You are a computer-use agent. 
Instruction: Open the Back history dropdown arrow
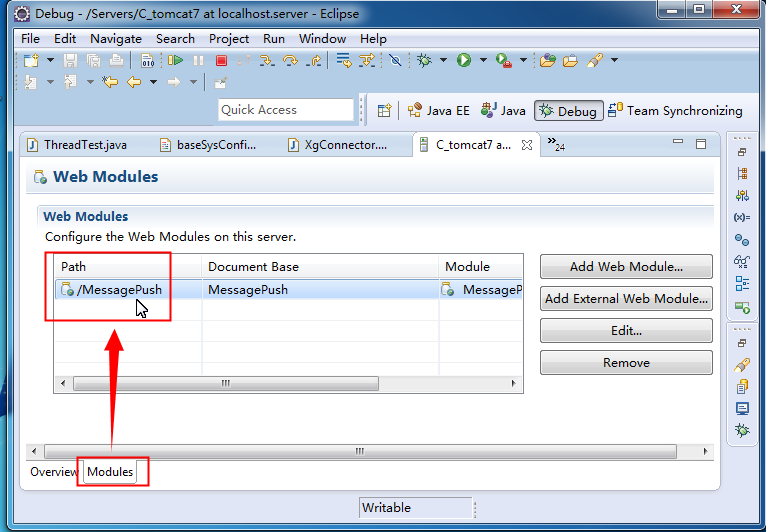[153, 82]
